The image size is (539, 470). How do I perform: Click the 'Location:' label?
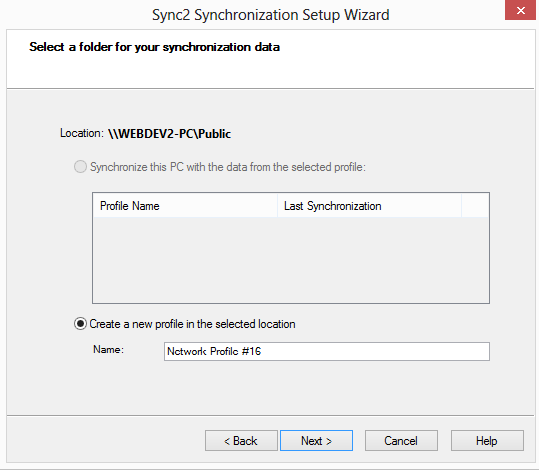coord(82,133)
